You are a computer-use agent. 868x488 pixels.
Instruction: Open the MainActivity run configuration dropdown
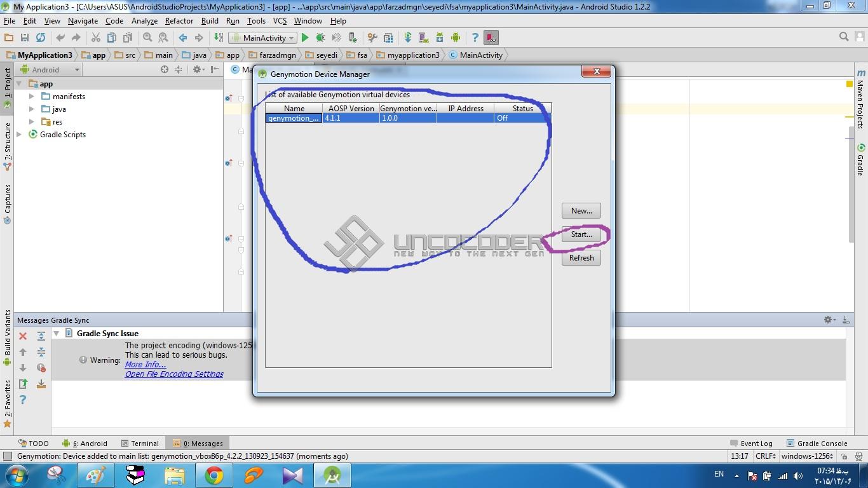click(263, 37)
